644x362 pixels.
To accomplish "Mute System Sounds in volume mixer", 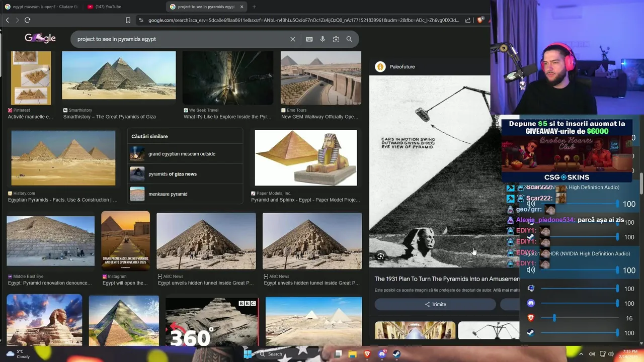I will pyautogui.click(x=531, y=289).
